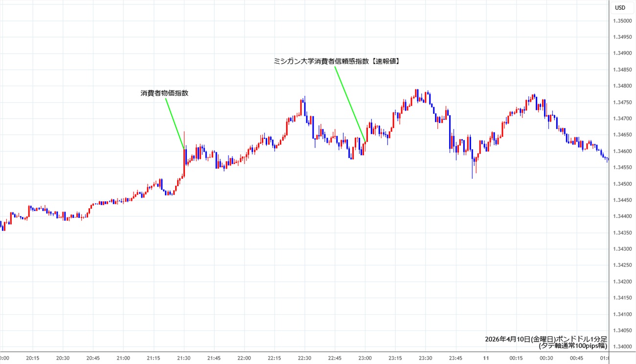The width and height of the screenshot is (636, 364).
Task: Click the 消費者物価指数 annotation label
Action: point(164,93)
